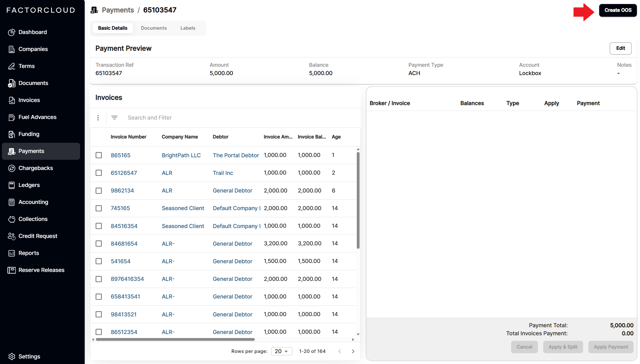Check invoice 745165 row checkbox
Screen dimensions: 640x364
coord(99,208)
